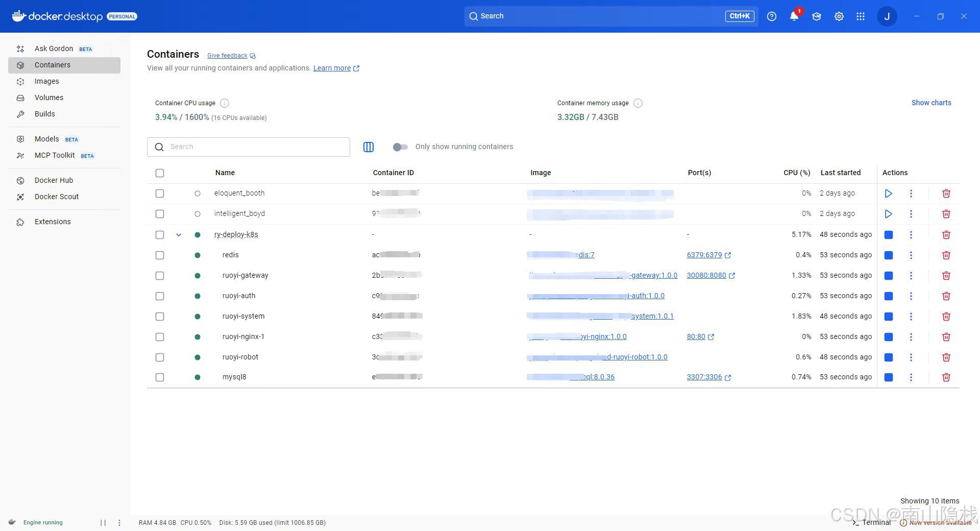Open the help menu icon
The height and width of the screenshot is (531, 980).
coord(772,16)
